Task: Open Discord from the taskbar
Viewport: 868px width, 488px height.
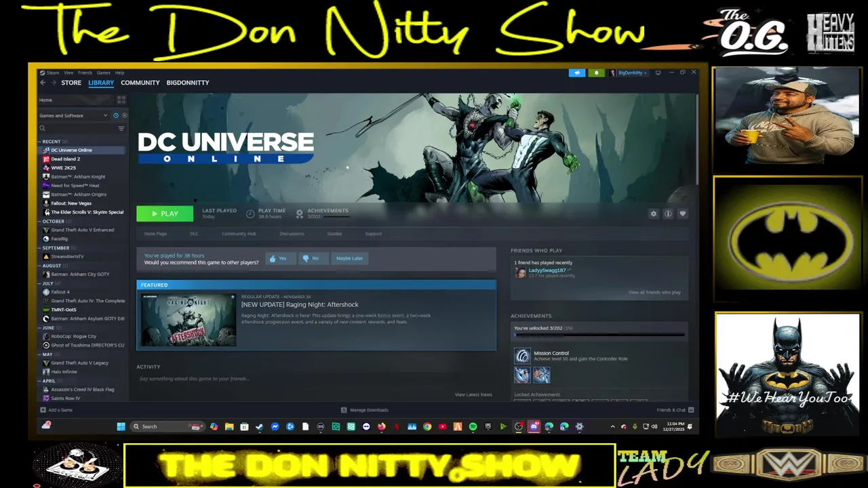Action: pyautogui.click(x=534, y=426)
